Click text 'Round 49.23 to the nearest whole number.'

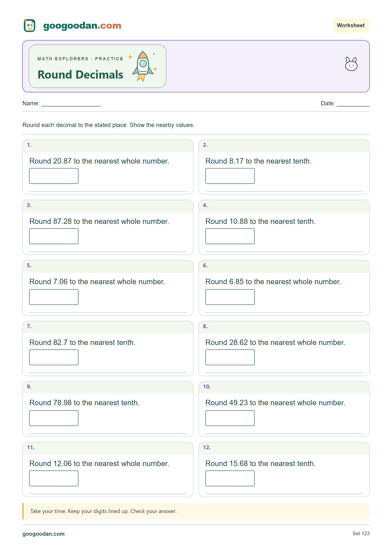(275, 403)
